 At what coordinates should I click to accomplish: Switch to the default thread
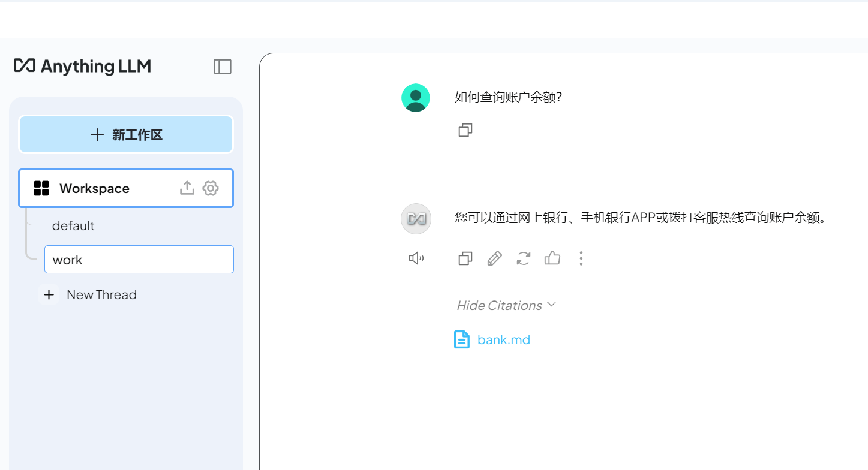[x=73, y=226]
